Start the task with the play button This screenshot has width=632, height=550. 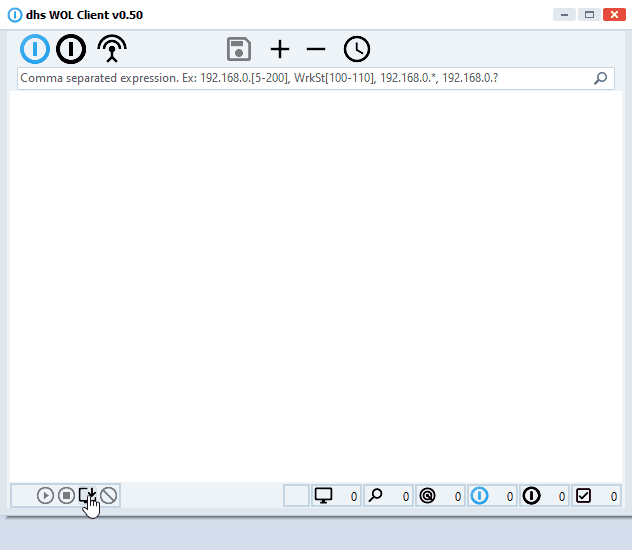(x=45, y=495)
